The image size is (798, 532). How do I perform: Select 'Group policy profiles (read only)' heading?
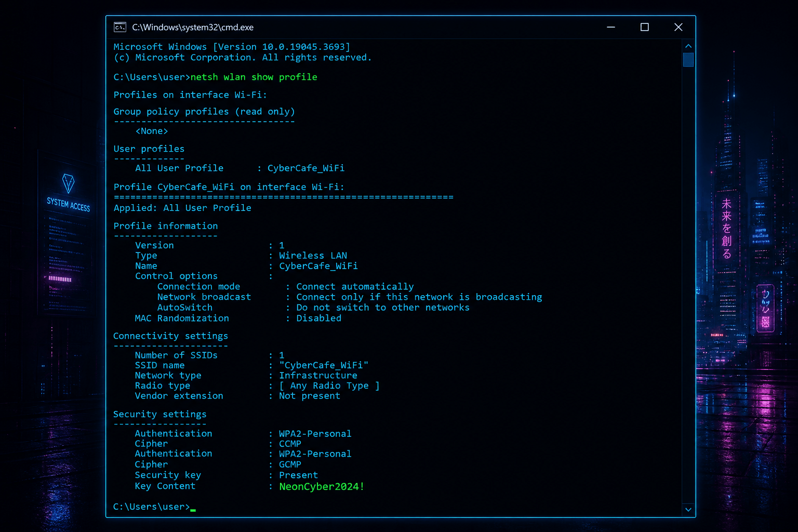[204, 111]
